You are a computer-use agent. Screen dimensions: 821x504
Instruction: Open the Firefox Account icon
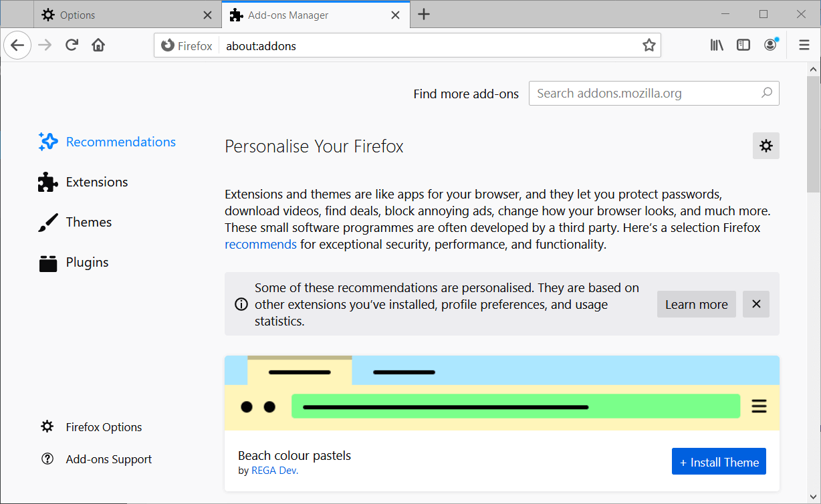click(771, 45)
